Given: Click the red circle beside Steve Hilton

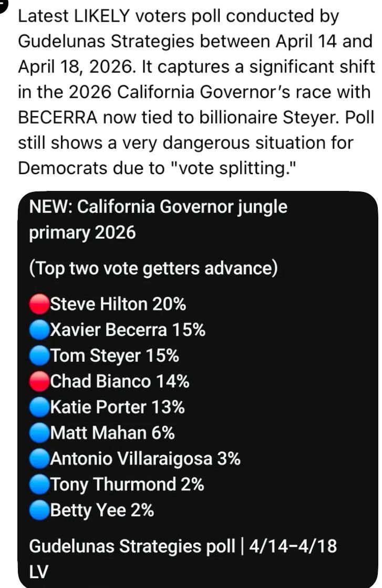Looking at the screenshot, I should point(39,304).
